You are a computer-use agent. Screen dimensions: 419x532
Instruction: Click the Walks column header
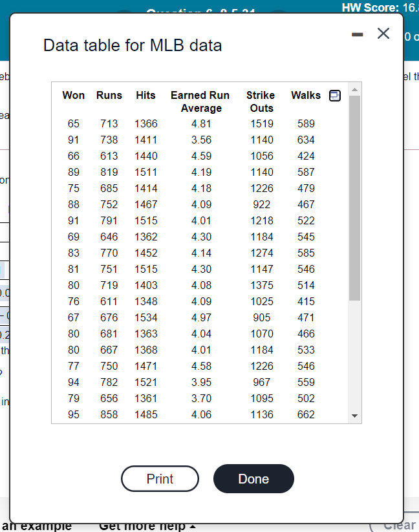[306, 95]
